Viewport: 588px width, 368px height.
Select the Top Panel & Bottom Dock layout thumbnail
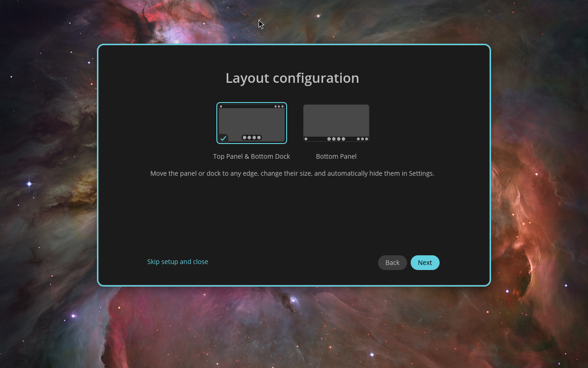click(252, 123)
